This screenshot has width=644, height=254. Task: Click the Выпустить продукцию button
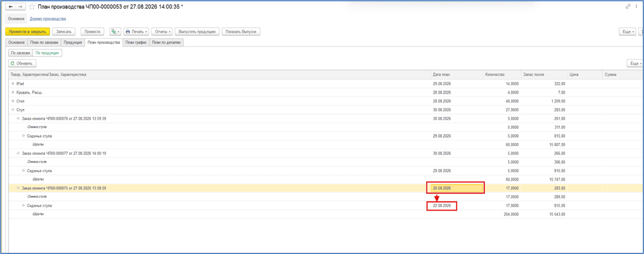coord(197,32)
